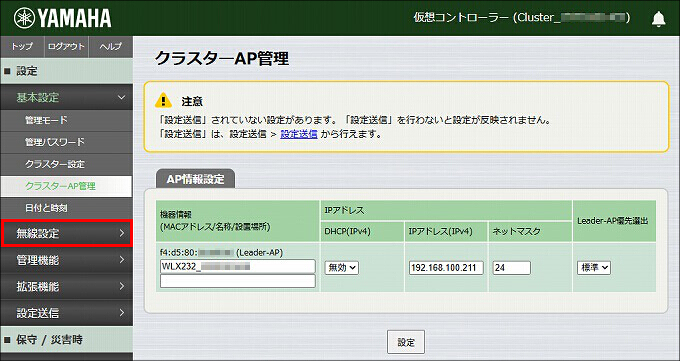Click the クラスターAP管理 page title
The height and width of the screenshot is (361, 680).
pos(222,59)
